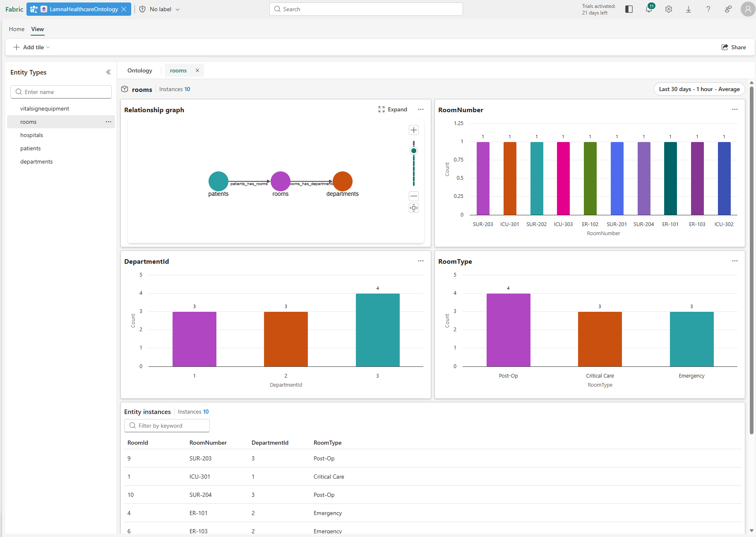Select the patients entity type
This screenshot has height=537, width=756.
coord(30,148)
